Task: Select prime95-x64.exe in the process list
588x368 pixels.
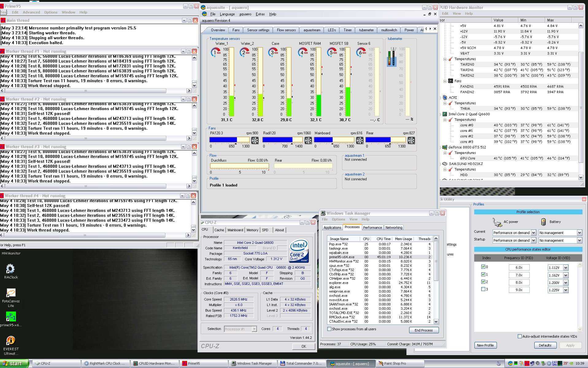Action: [341, 257]
